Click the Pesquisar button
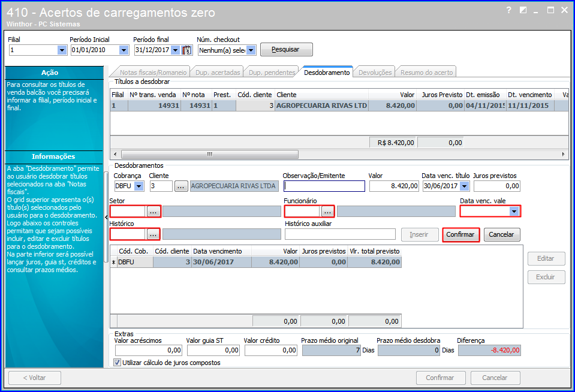This screenshot has height=392, width=575. click(287, 50)
